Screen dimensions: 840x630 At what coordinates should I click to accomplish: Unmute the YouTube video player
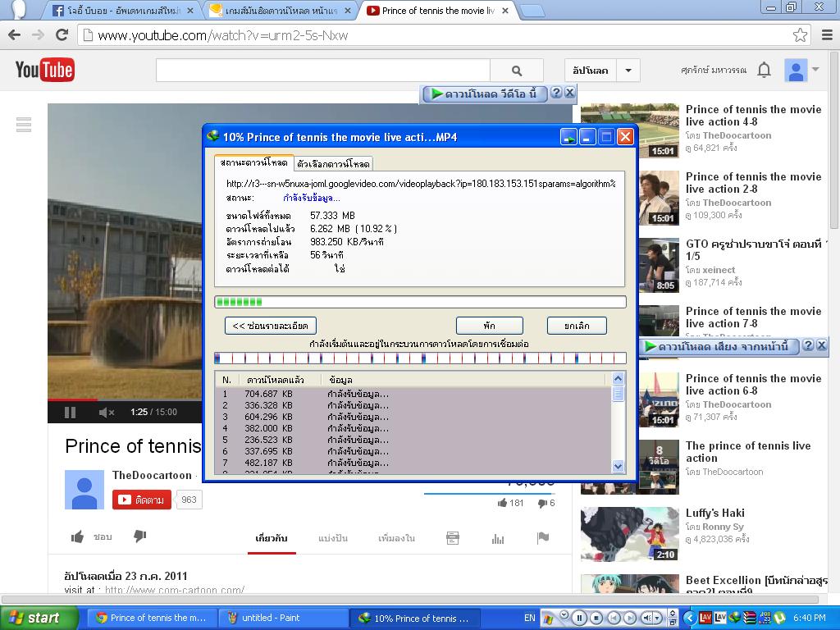click(x=107, y=412)
